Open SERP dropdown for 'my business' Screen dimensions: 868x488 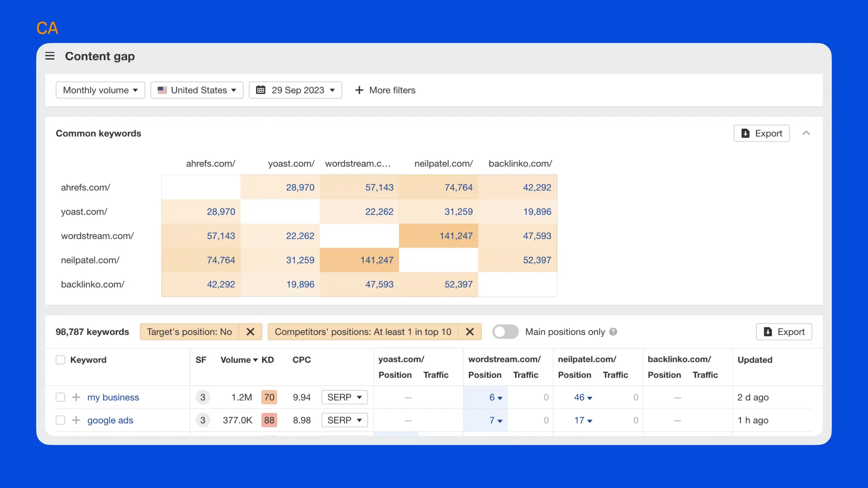pyautogui.click(x=345, y=397)
